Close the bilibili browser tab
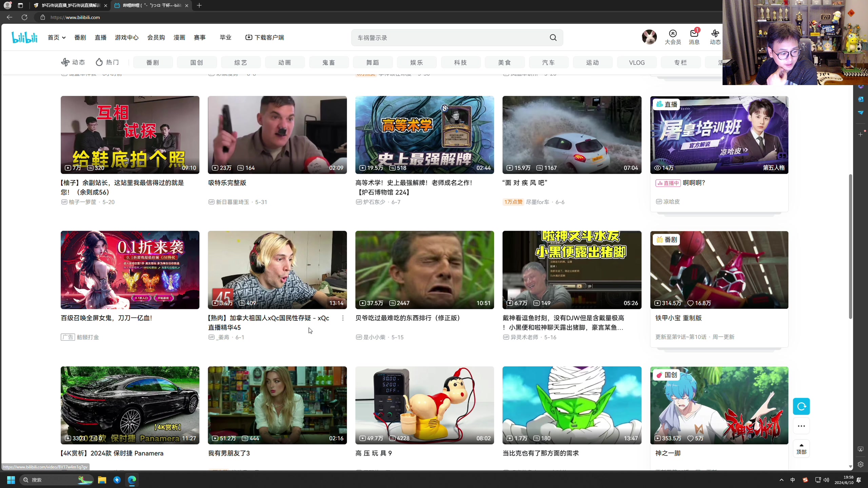Screen dimensions: 868x488 click(186, 5)
